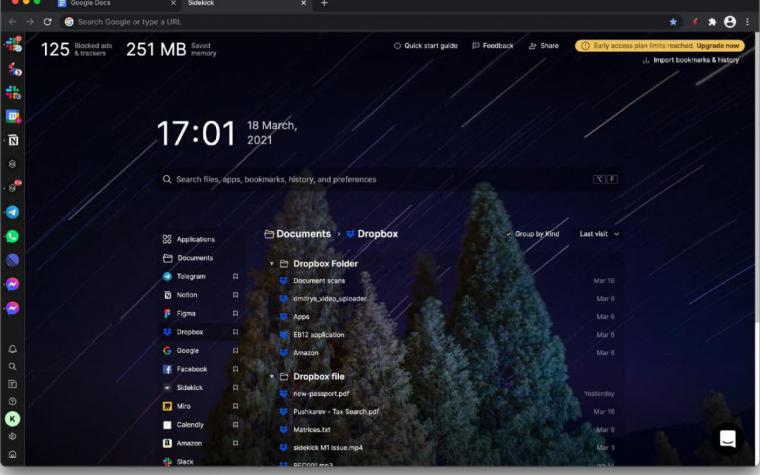Image resolution: width=760 pixels, height=475 pixels.
Task: Open the Quick start guide
Action: click(x=426, y=46)
